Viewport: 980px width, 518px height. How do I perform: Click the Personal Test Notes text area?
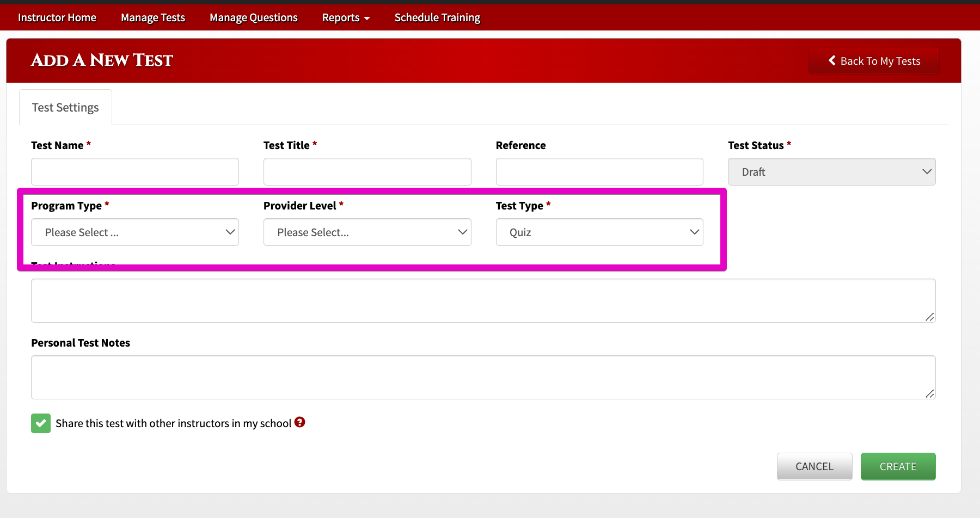(x=483, y=377)
